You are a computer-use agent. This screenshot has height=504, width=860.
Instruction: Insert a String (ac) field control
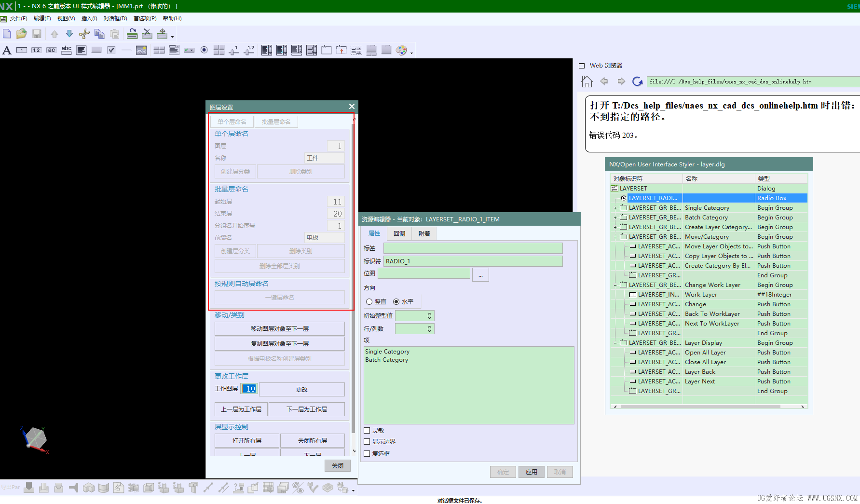click(52, 50)
